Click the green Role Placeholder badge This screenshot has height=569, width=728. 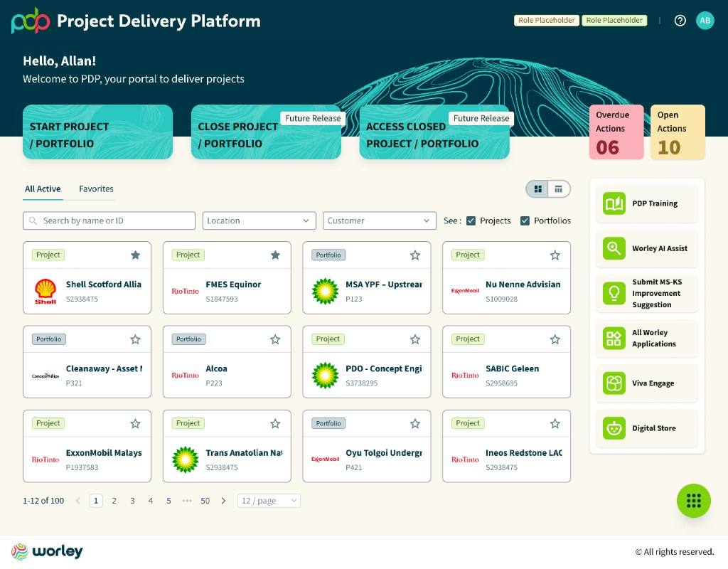614,21
